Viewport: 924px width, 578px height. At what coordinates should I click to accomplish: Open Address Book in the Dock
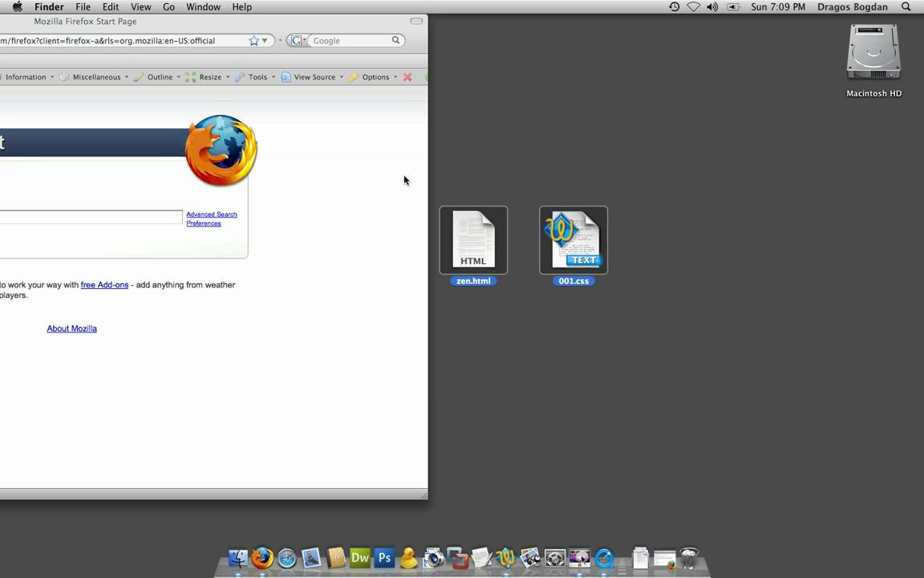(x=336, y=558)
